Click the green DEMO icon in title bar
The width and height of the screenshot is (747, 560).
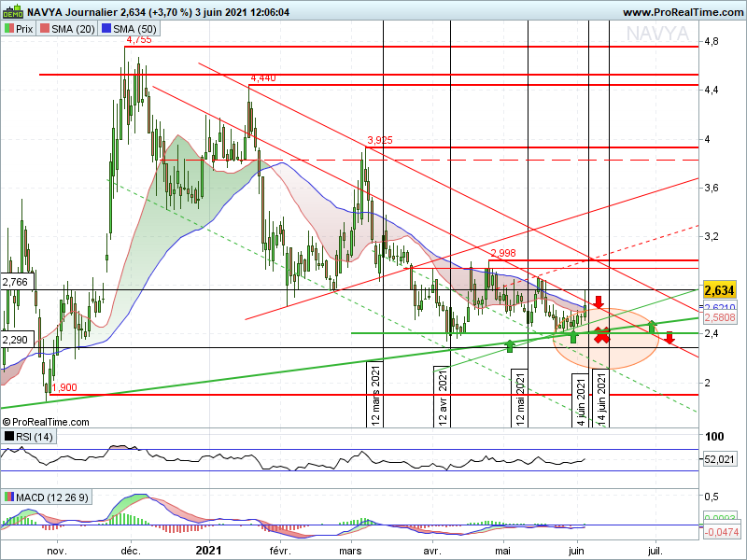click(x=13, y=11)
